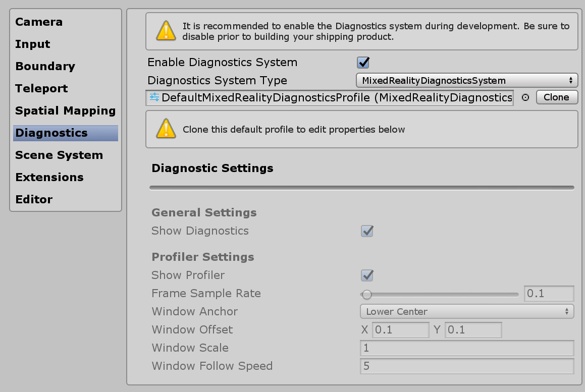Open the Window Anchor dropdown

466,312
